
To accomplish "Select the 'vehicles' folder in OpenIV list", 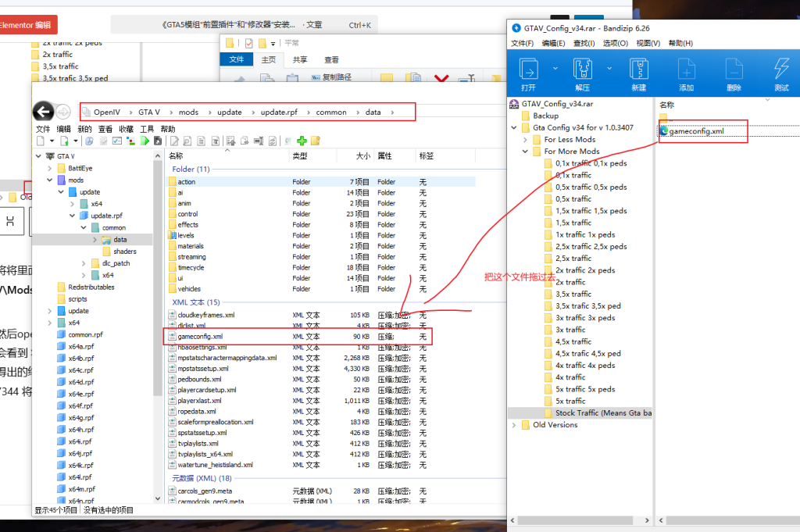I will coord(189,289).
